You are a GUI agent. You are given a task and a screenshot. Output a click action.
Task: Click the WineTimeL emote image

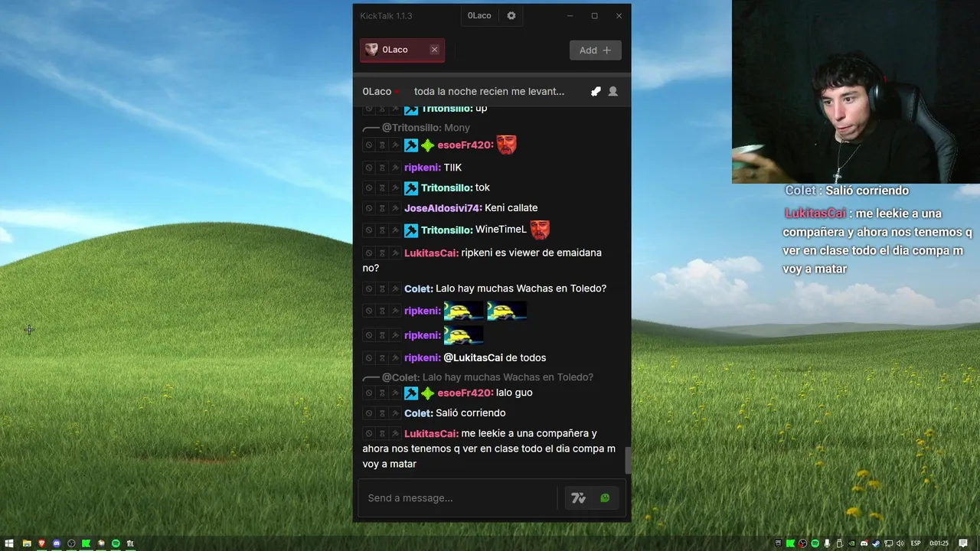(x=540, y=230)
